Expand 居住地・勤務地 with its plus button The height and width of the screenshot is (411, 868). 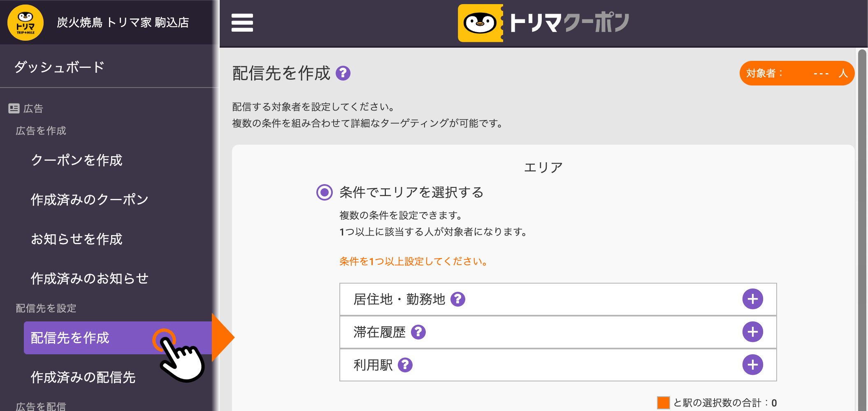(752, 299)
